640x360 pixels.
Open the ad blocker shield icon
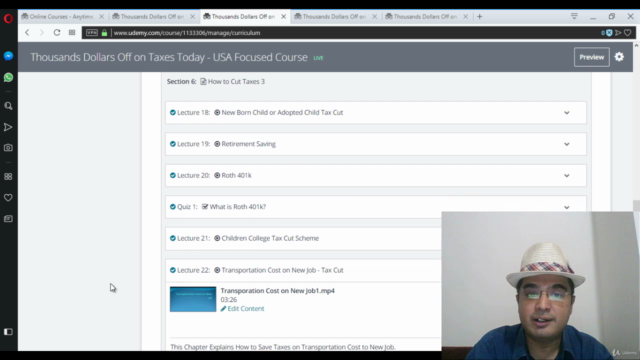coord(609,33)
